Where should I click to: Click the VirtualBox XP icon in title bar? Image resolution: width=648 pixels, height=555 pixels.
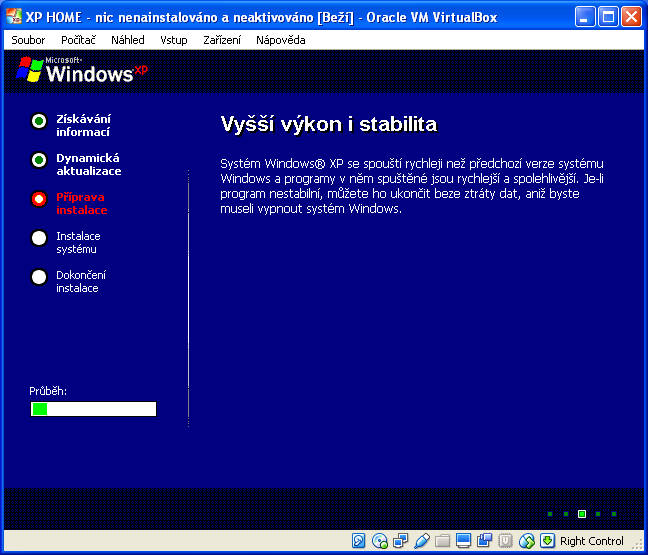point(14,17)
